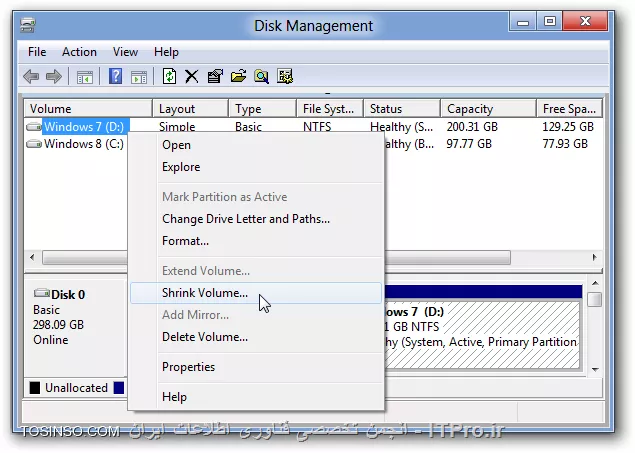Click the 200.31 GB capacity cell
Viewport: 635px width, 453px height.
click(472, 127)
